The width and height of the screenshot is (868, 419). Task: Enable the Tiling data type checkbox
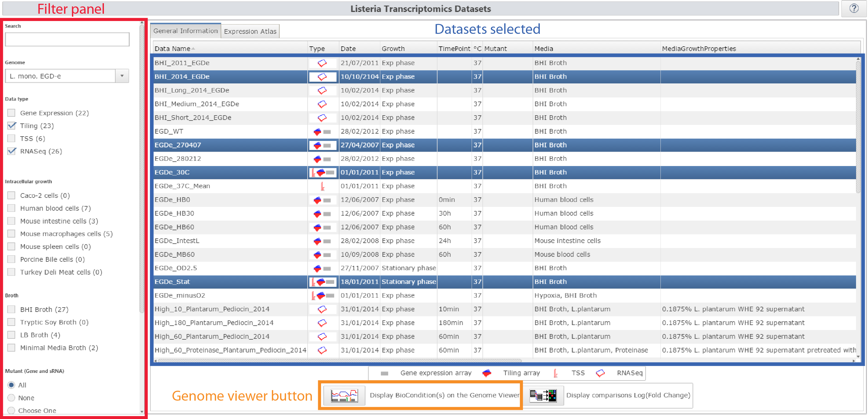pyautogui.click(x=12, y=123)
